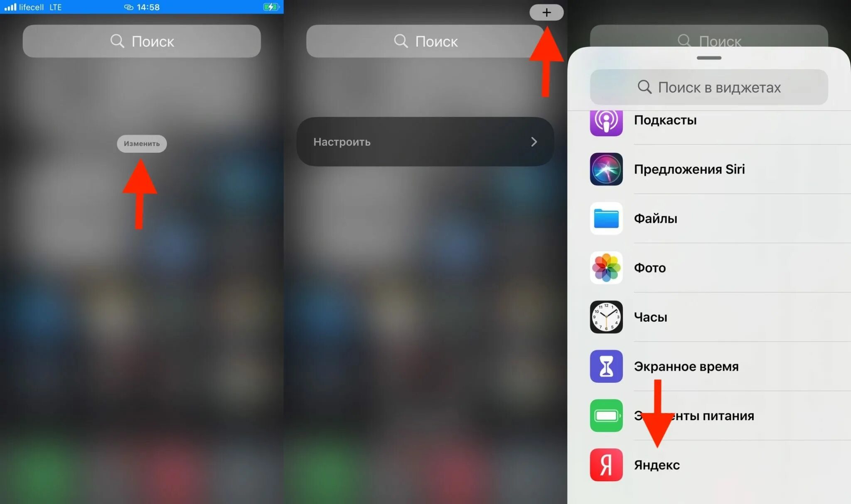Tap Изменить to edit widgets

tap(141, 143)
